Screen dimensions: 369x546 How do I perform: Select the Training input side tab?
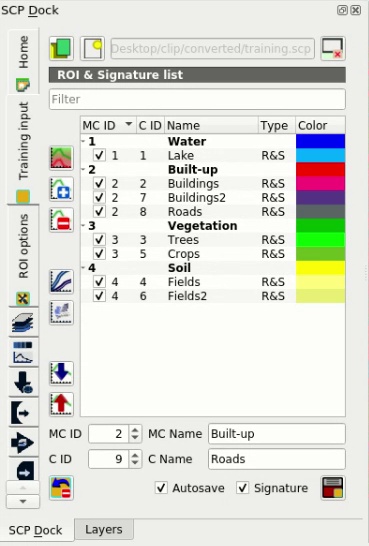(x=23, y=150)
